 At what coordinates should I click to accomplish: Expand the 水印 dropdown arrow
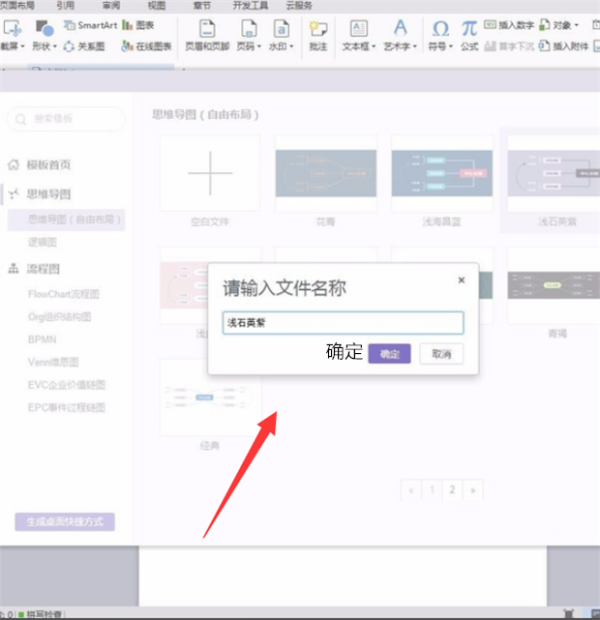click(291, 46)
